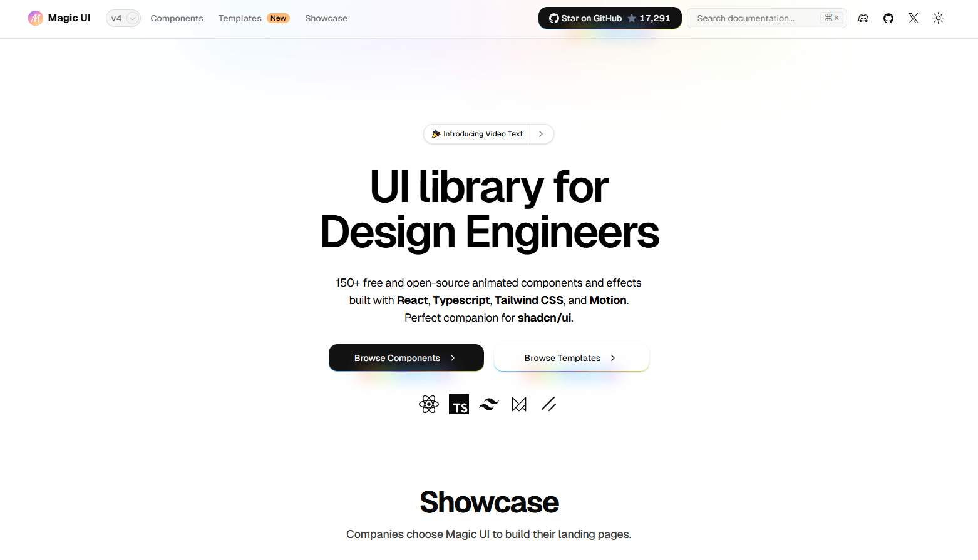Image resolution: width=978 pixels, height=560 pixels.
Task: Click the Tailwind CSS wave icon
Action: point(489,404)
